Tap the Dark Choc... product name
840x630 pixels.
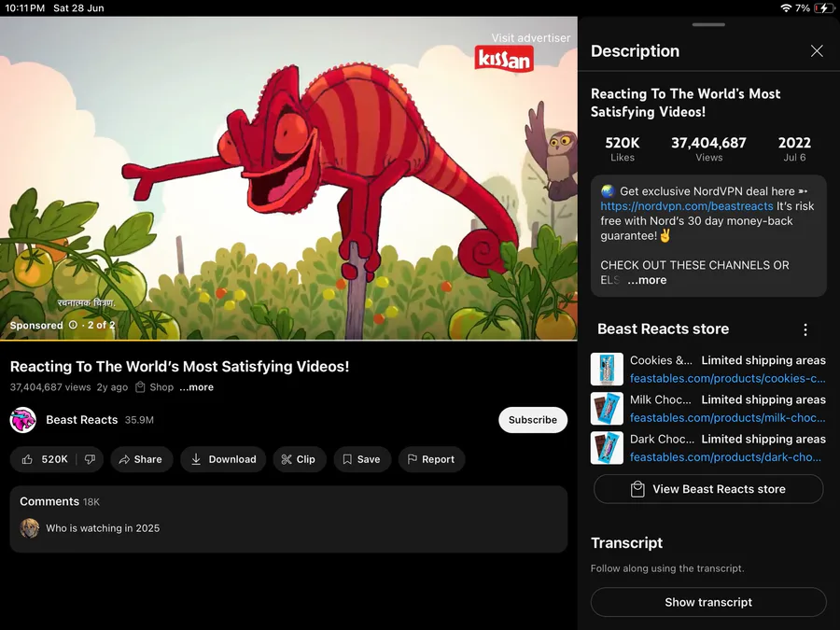point(662,440)
